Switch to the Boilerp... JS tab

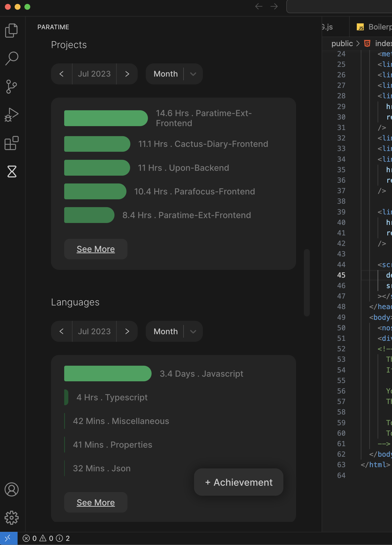(x=371, y=27)
